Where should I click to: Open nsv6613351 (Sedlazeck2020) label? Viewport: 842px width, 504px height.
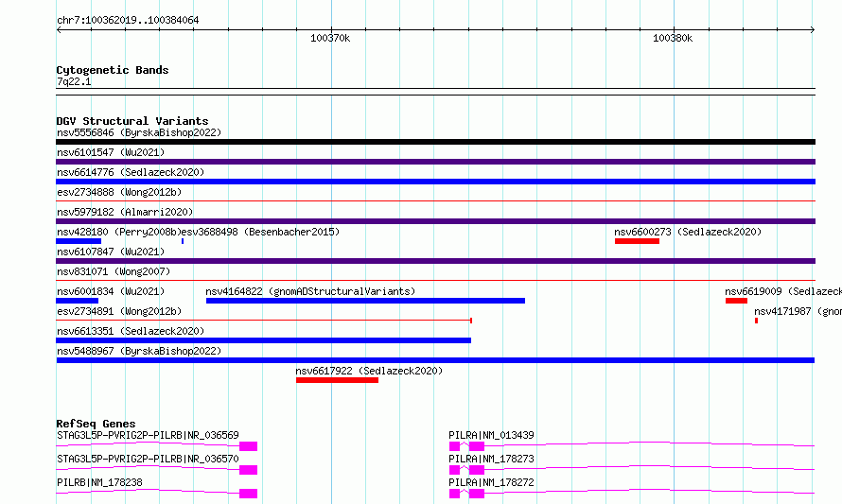coord(131,331)
